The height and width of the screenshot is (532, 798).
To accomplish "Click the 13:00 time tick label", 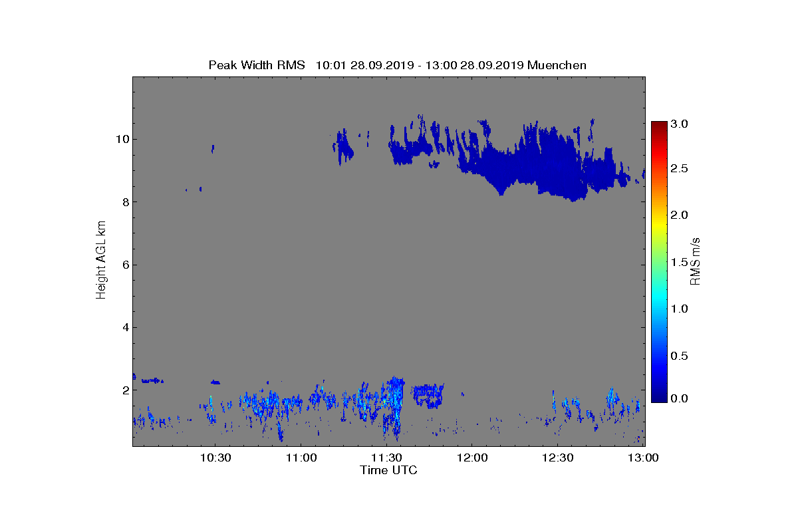I will (643, 458).
